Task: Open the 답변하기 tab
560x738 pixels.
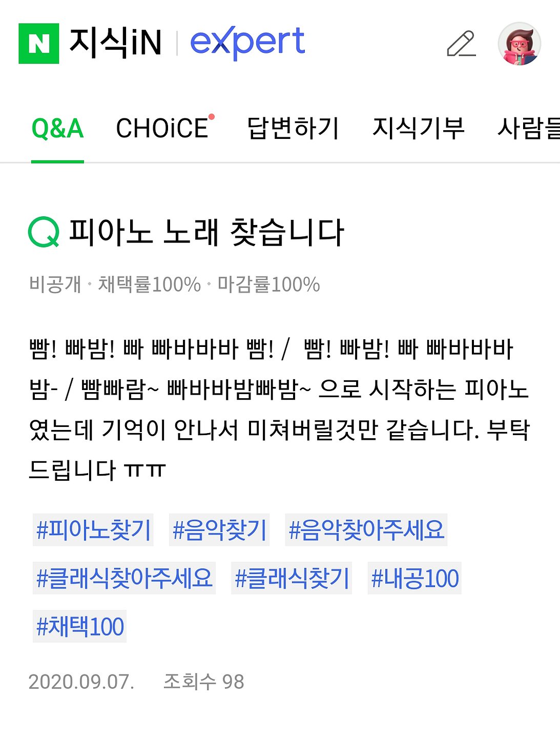Action: click(x=293, y=128)
